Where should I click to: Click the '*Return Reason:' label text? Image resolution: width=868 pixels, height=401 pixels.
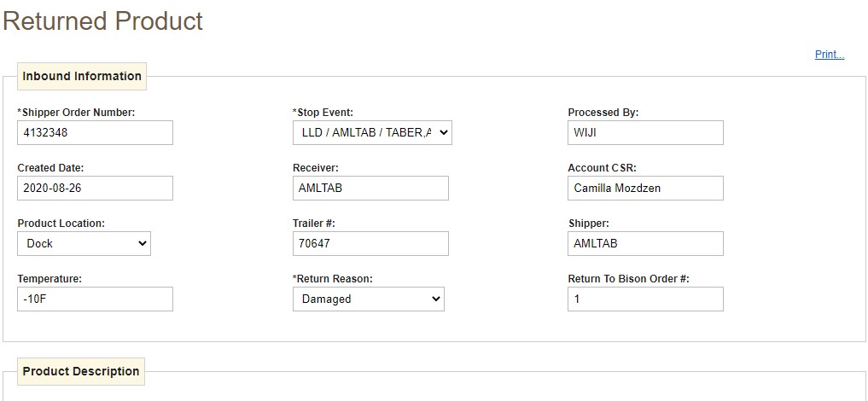pos(332,279)
